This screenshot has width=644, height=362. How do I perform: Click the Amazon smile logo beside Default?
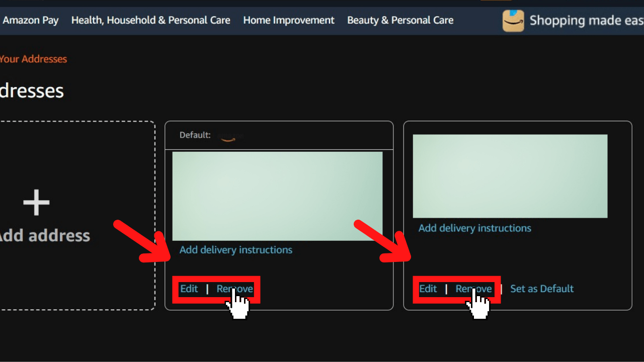(228, 136)
